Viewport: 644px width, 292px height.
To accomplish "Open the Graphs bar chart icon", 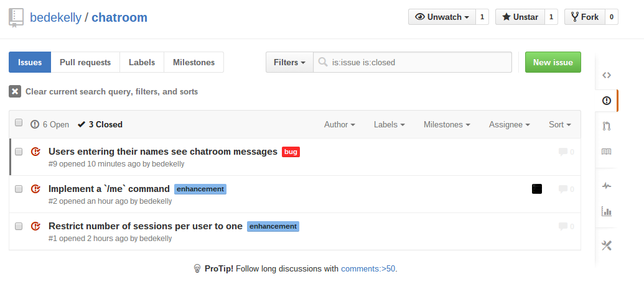I will (606, 211).
